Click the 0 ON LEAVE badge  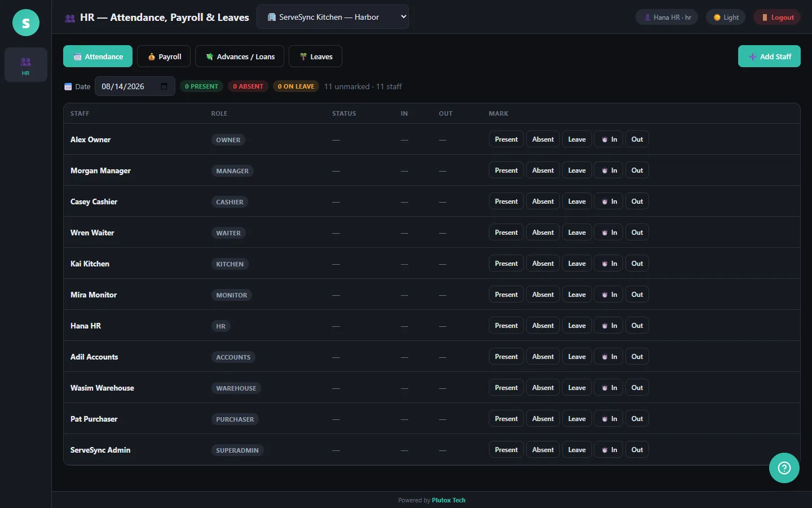point(296,86)
